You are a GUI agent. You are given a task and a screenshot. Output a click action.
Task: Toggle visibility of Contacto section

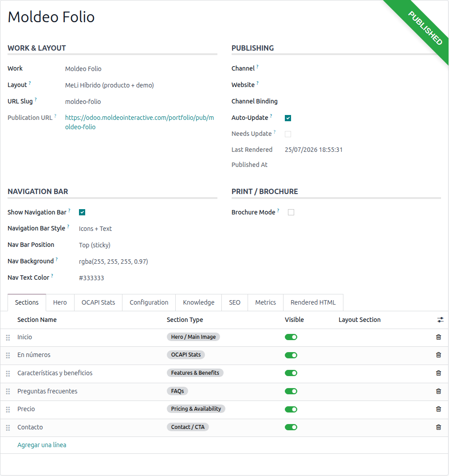pyautogui.click(x=291, y=427)
